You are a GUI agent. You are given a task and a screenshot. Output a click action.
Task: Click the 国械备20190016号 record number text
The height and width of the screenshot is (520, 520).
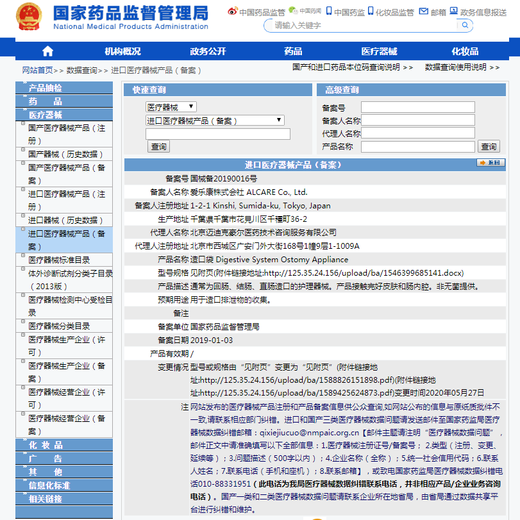224,179
